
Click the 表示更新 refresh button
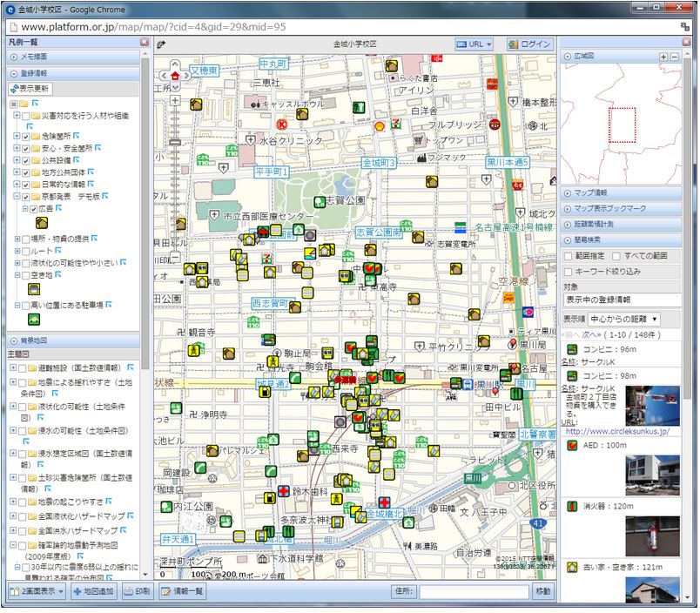(x=30, y=89)
